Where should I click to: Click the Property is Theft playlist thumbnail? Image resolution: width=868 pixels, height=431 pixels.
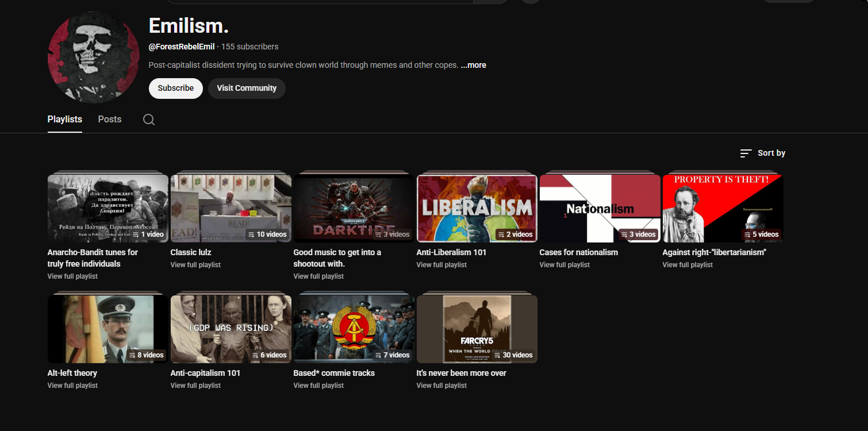click(x=723, y=209)
